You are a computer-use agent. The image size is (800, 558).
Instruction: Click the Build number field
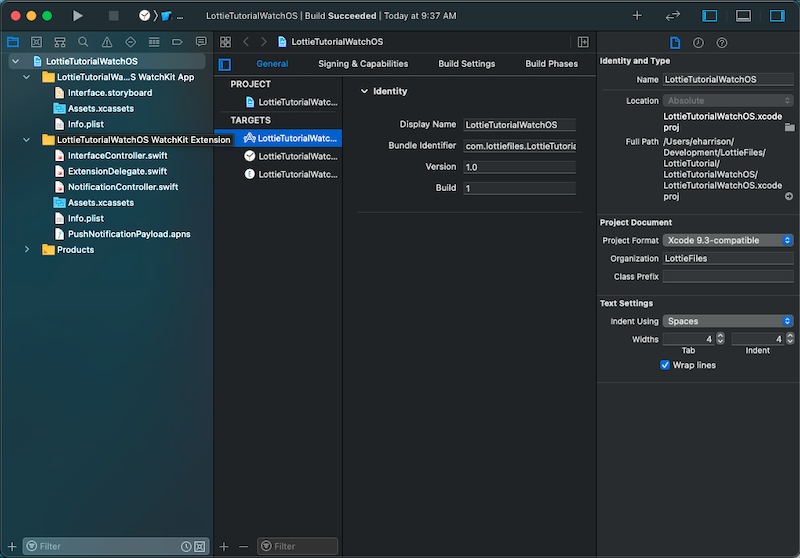coord(519,188)
